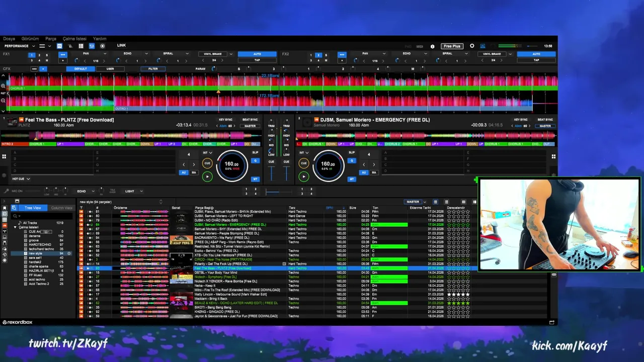Open deck 1 HOT CUE dropdown
The image size is (644, 362).
coord(21,178)
